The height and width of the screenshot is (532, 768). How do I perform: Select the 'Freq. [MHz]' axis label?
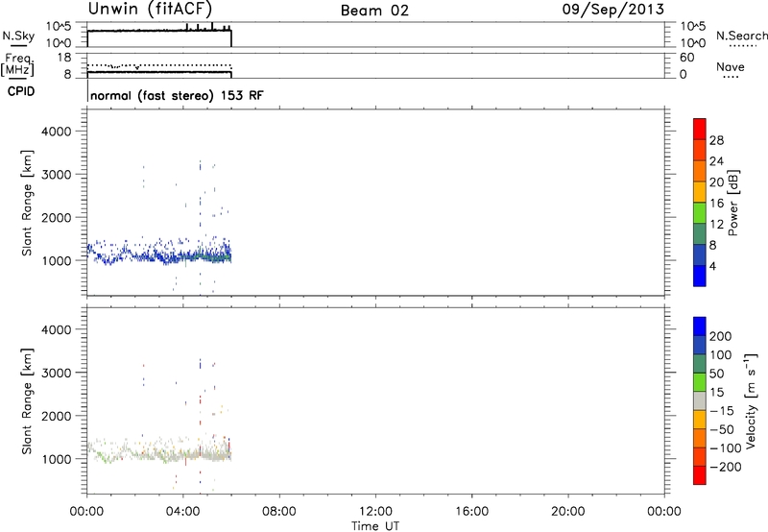pos(17,65)
